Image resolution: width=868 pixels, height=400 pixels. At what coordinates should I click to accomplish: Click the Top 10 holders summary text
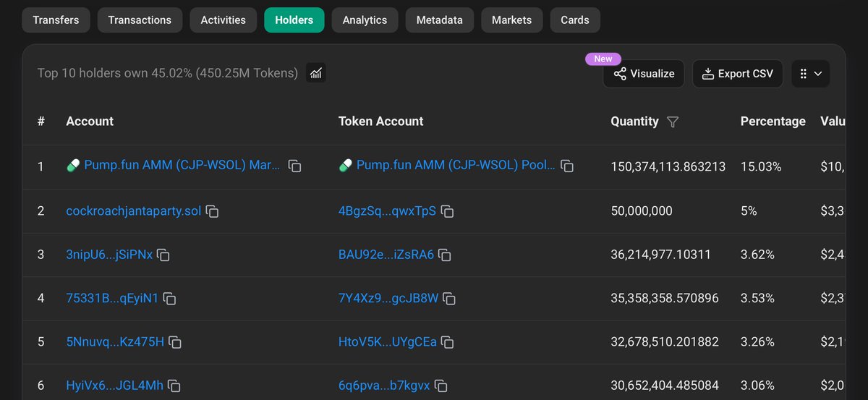[x=168, y=73]
